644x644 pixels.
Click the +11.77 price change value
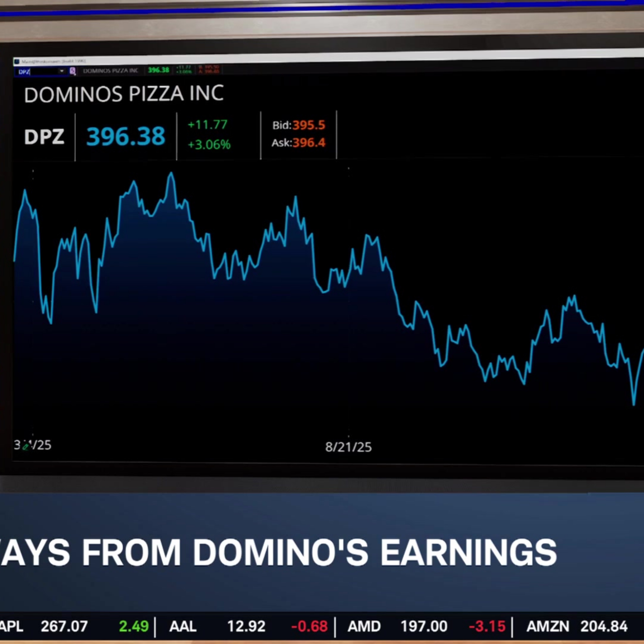point(207,124)
